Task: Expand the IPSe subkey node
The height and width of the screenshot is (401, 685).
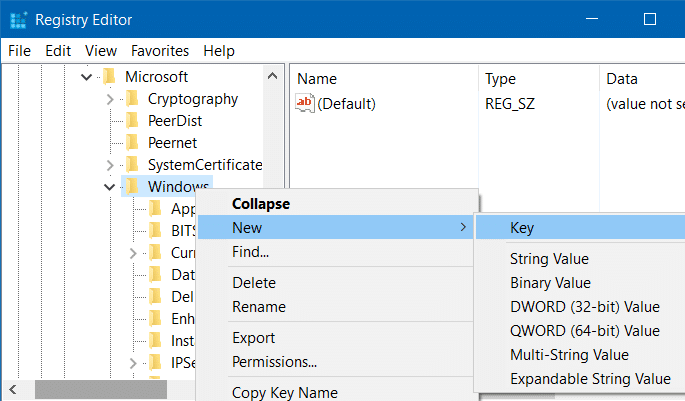Action: pos(133,363)
